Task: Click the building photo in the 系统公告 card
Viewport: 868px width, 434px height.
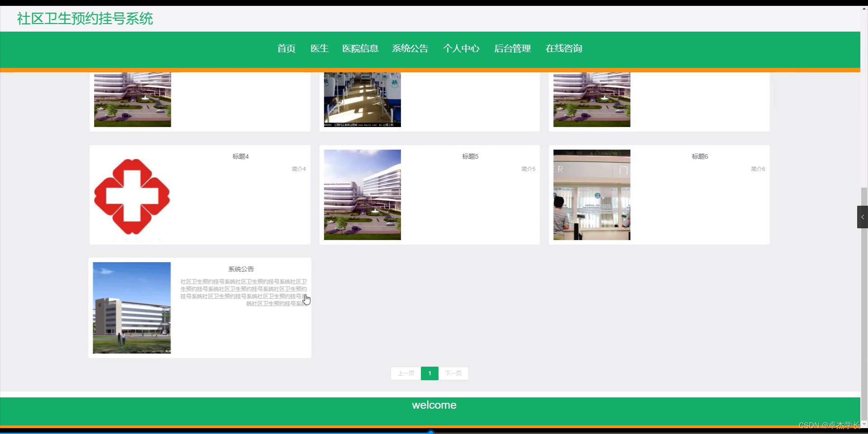Action: [x=132, y=308]
